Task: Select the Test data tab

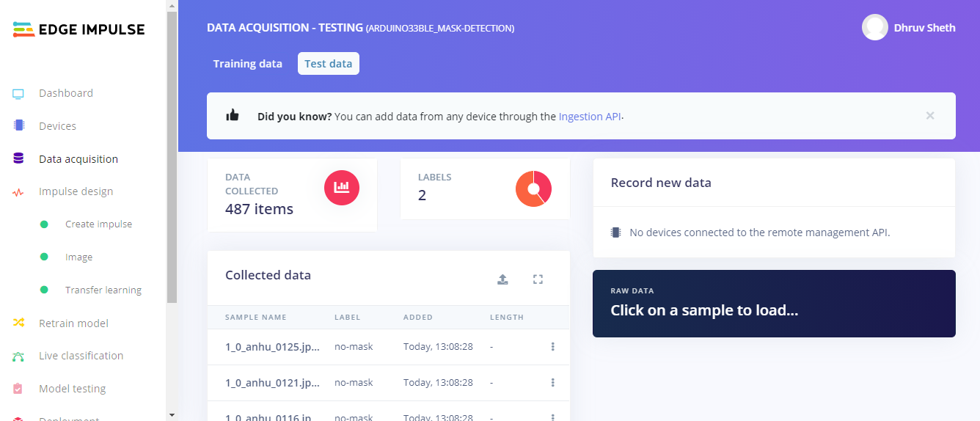Action: [x=328, y=64]
